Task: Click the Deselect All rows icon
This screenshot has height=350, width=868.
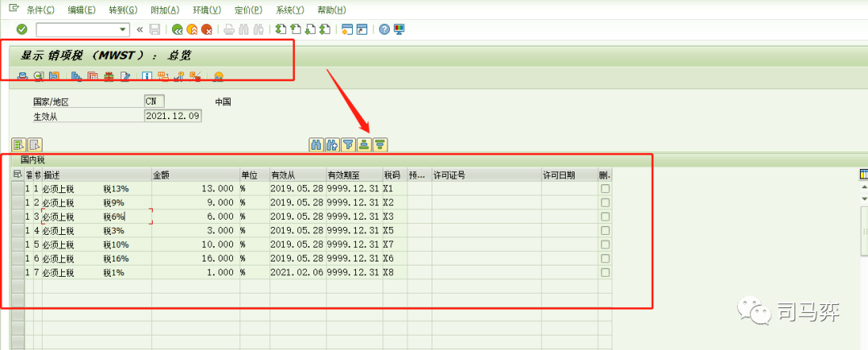Action: pyautogui.click(x=35, y=145)
